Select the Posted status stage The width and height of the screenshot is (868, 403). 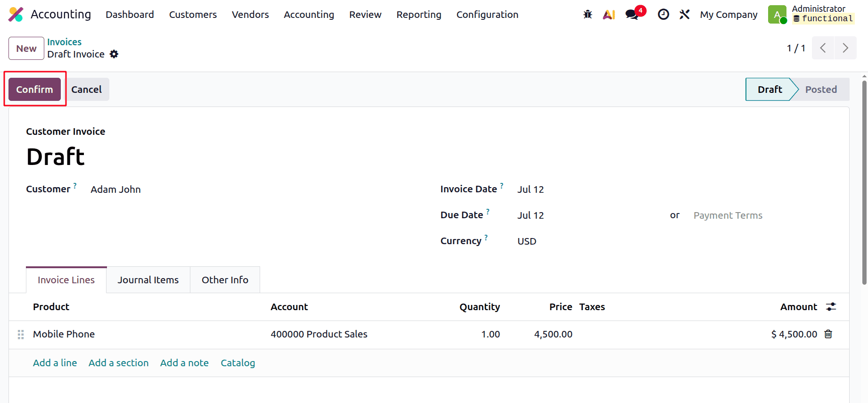[x=821, y=90]
